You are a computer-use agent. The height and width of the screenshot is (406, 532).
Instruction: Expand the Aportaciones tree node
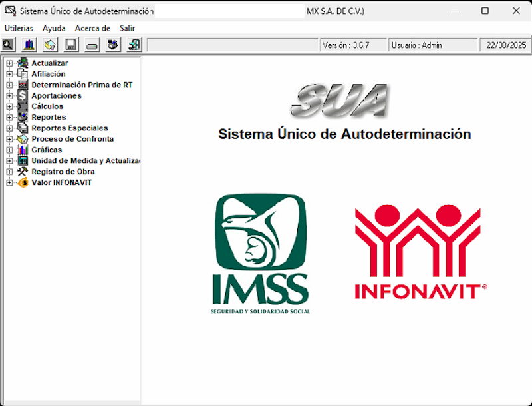point(9,96)
